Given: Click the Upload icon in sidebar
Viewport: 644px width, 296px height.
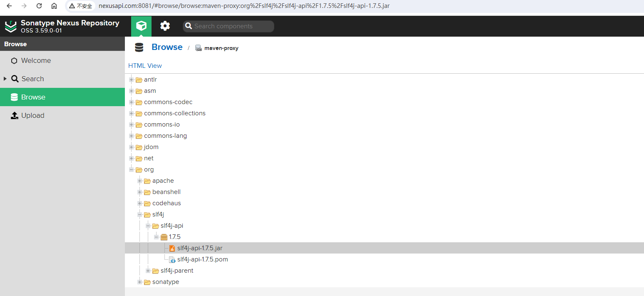Looking at the screenshot, I should point(14,115).
